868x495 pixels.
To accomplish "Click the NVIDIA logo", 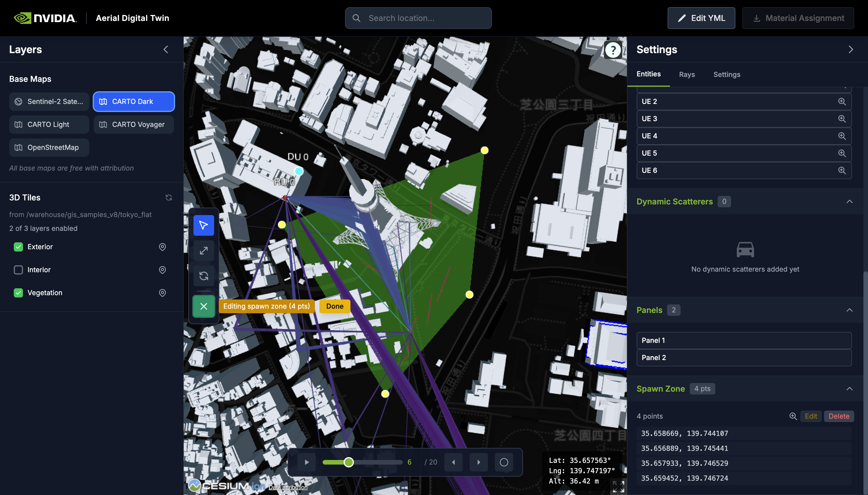I will tap(45, 18).
